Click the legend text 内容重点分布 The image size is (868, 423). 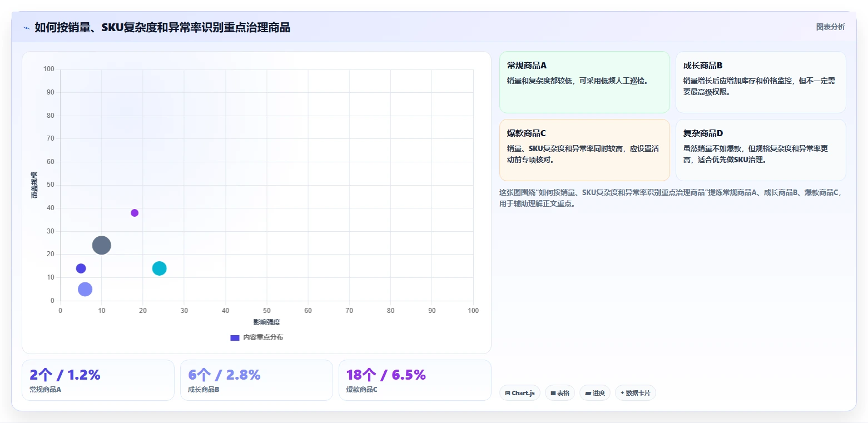pyautogui.click(x=263, y=337)
